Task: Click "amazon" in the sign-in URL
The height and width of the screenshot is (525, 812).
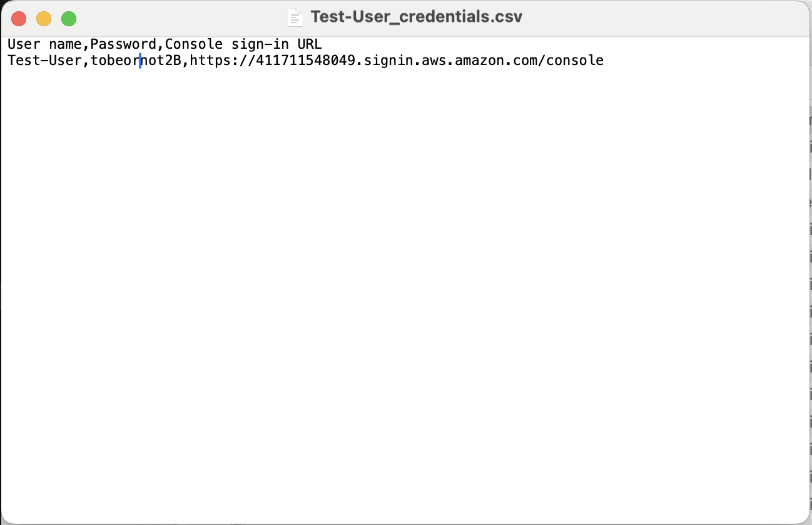Action: [x=480, y=61]
